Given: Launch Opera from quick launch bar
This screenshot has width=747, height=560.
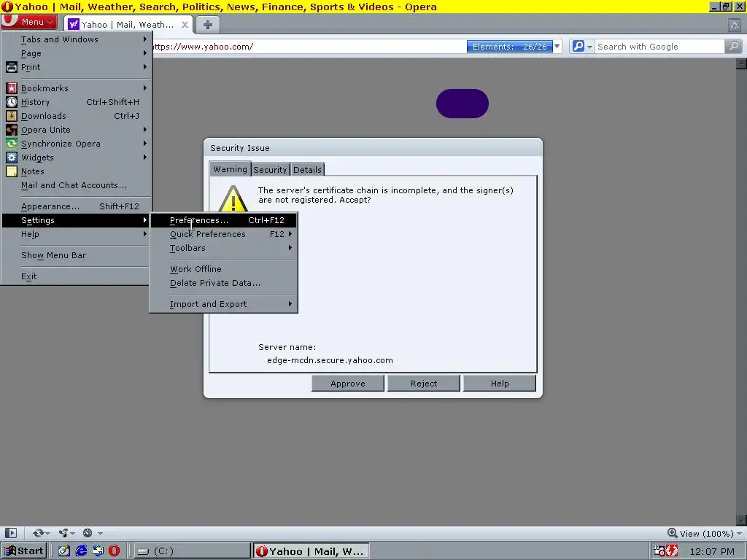Looking at the screenshot, I should click(115, 551).
